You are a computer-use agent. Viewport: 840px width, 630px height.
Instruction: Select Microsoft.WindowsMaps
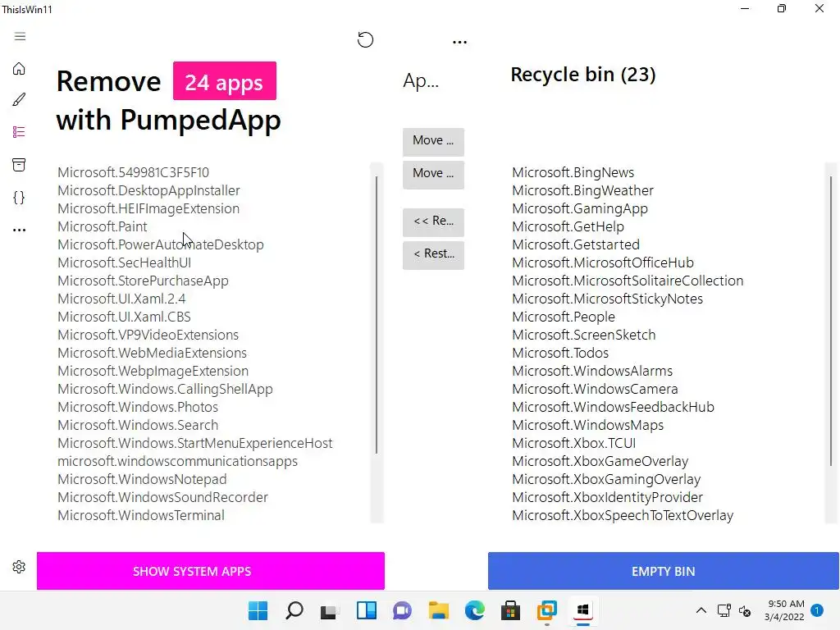[587, 426]
